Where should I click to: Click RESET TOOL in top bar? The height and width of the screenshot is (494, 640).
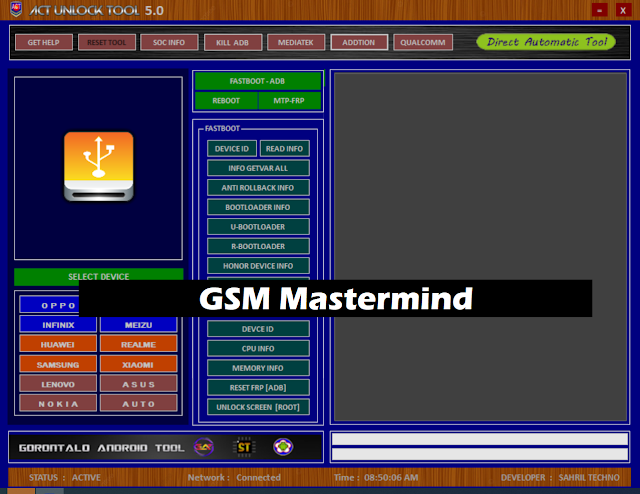tap(107, 42)
